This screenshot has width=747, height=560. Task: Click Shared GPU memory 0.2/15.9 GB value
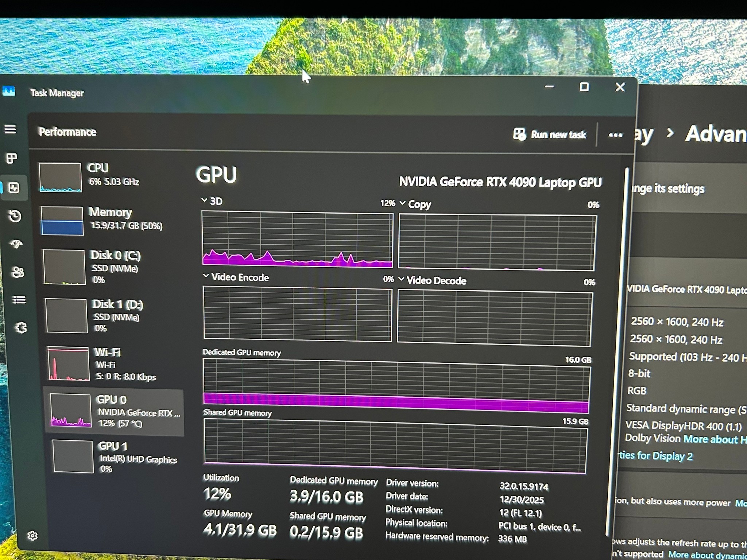326,532
